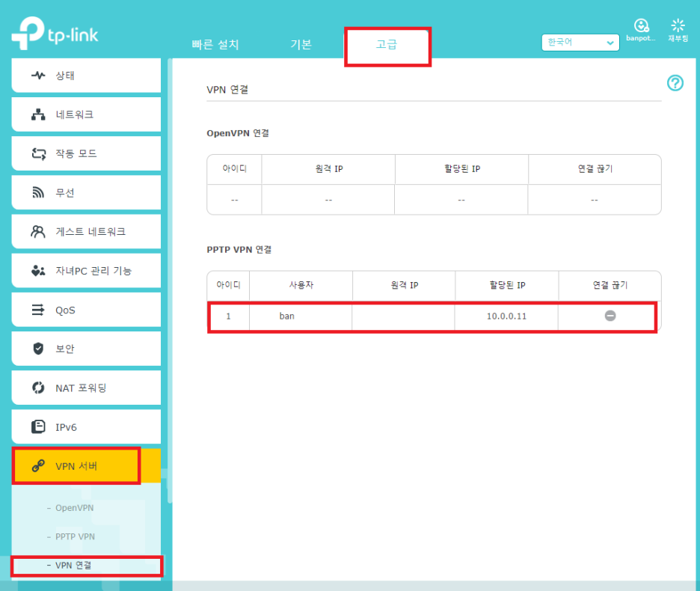The image size is (700, 591).
Task: Click the PPTP 사용자 column header
Action: 301,285
